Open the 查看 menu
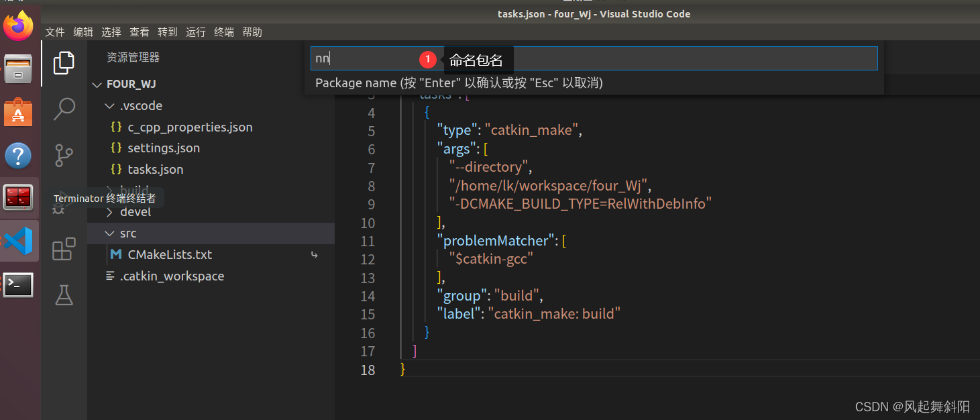The image size is (980, 420). point(140,32)
